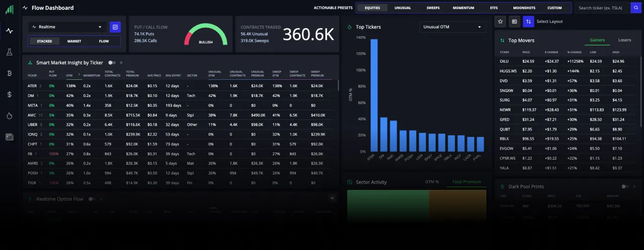The height and width of the screenshot is (250, 644).
Task: Star the Smart Market Insight panel
Action: [x=121, y=62]
